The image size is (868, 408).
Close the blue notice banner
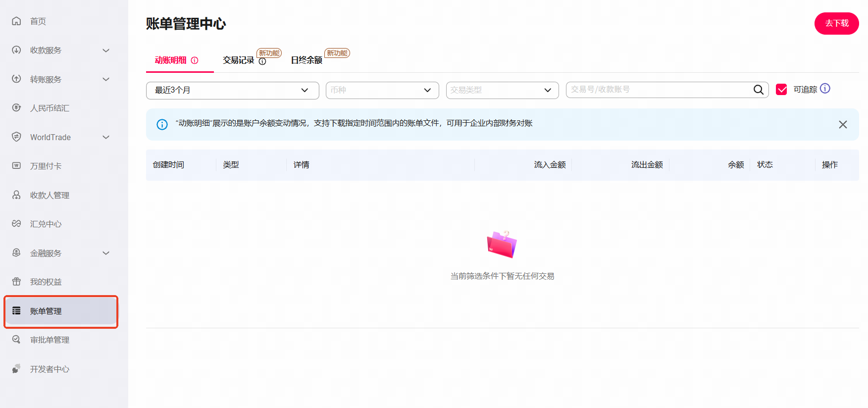843,124
